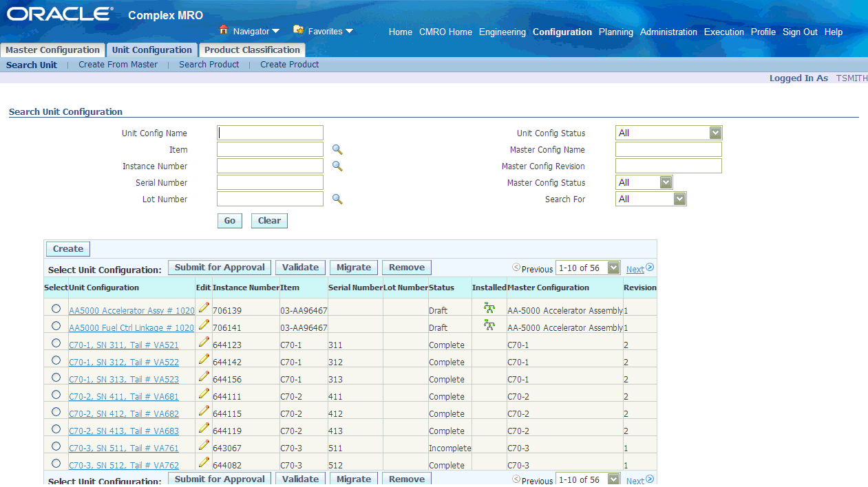Click top Validate button
The image size is (868, 487).
(x=300, y=268)
